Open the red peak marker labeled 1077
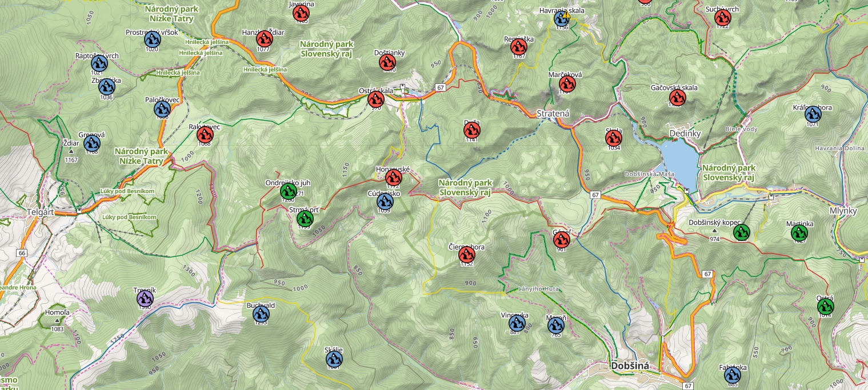The image size is (868, 390). pos(264,39)
